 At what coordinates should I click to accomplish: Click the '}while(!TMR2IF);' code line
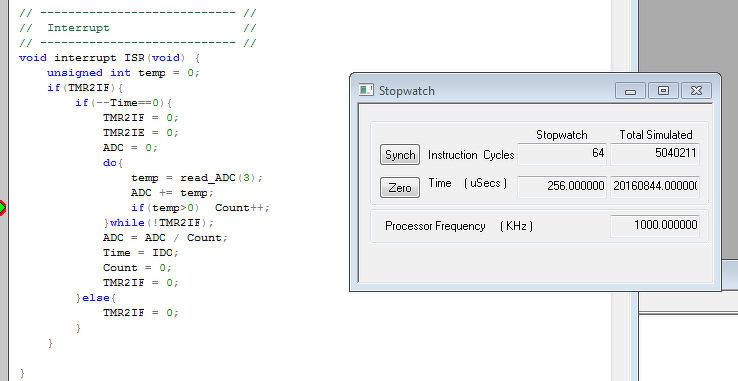(159, 223)
